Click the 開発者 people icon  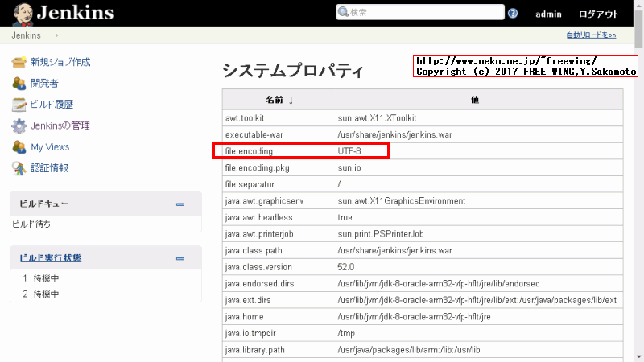pos(19,84)
